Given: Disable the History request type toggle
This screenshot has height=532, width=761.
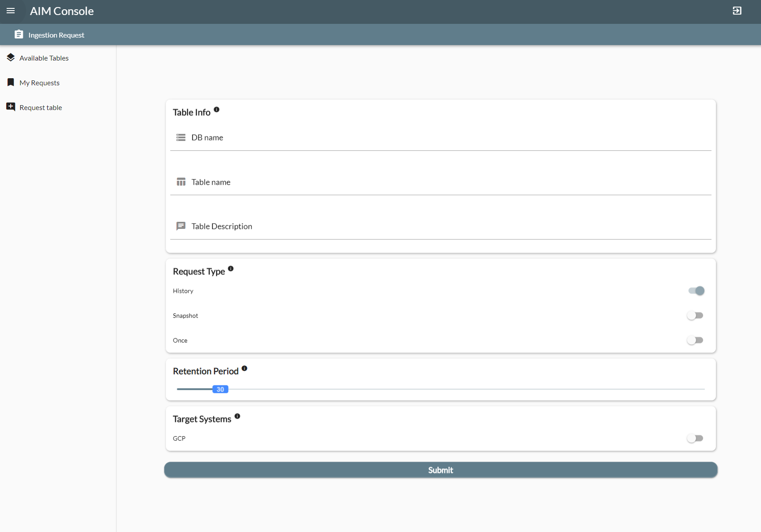Looking at the screenshot, I should 696,291.
